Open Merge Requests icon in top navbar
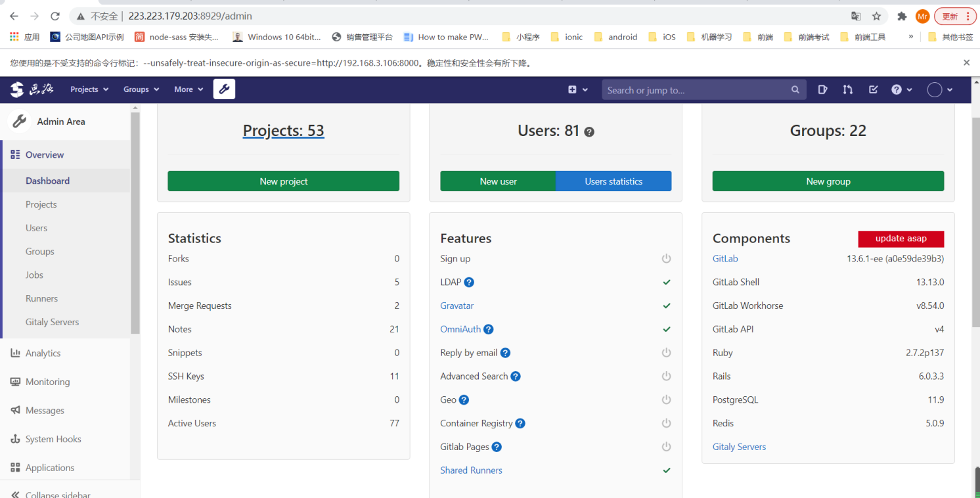This screenshot has height=498, width=980. [848, 89]
